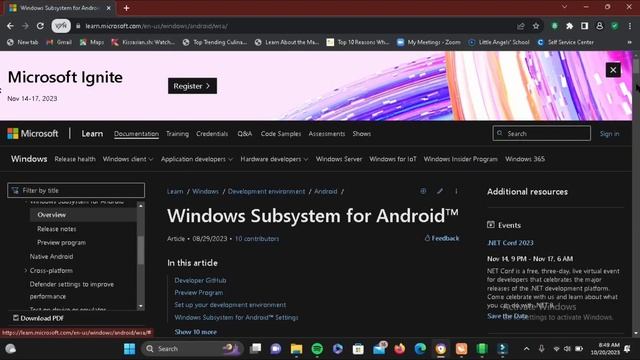Bookmark this page with the star icon
The image size is (640, 360).
point(536,26)
